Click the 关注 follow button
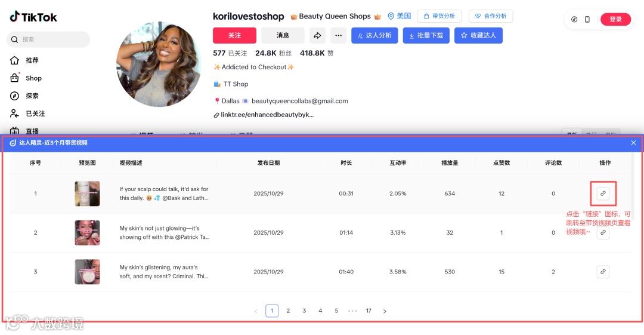Image resolution: width=644 pixels, height=335 pixels. [x=234, y=35]
